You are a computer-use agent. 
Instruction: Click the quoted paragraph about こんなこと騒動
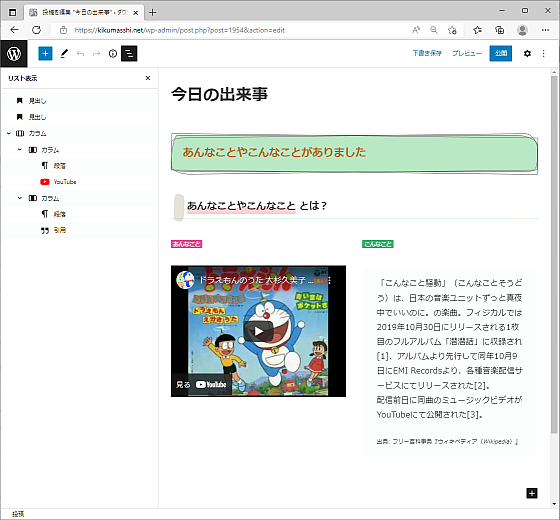pyautogui.click(x=450, y=349)
